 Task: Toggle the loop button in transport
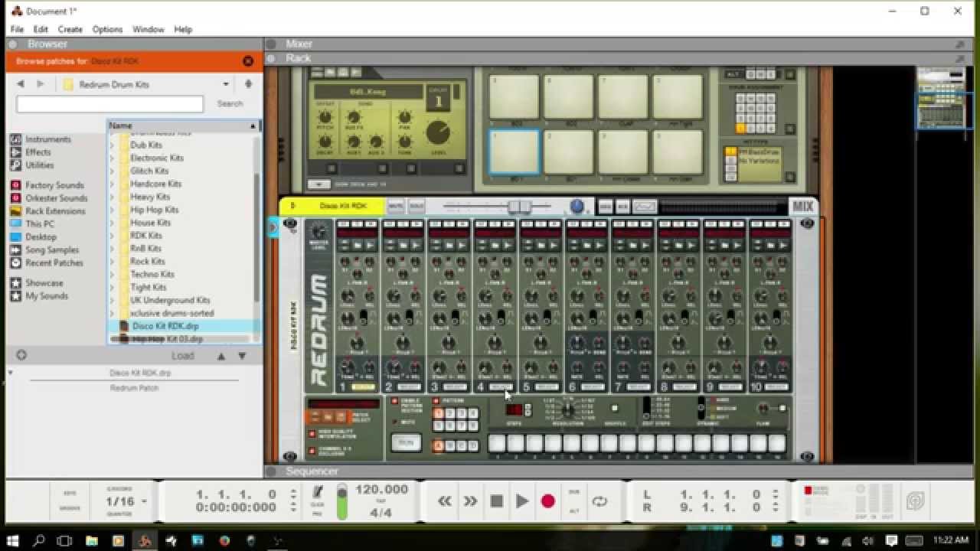click(599, 501)
